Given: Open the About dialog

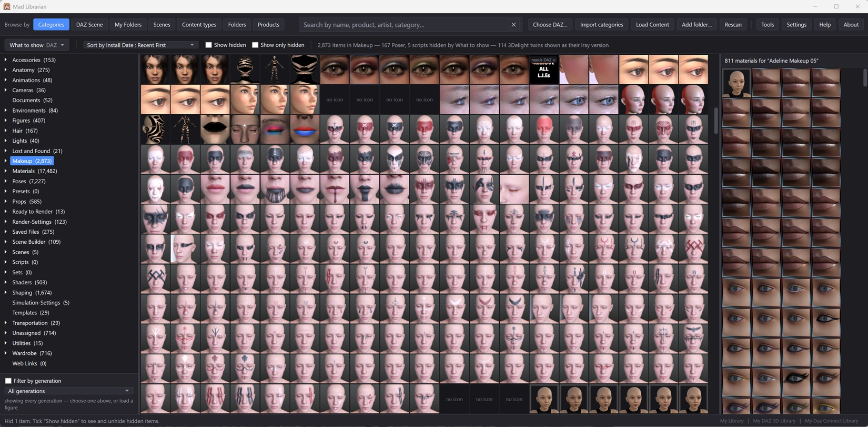Looking at the screenshot, I should 851,25.
